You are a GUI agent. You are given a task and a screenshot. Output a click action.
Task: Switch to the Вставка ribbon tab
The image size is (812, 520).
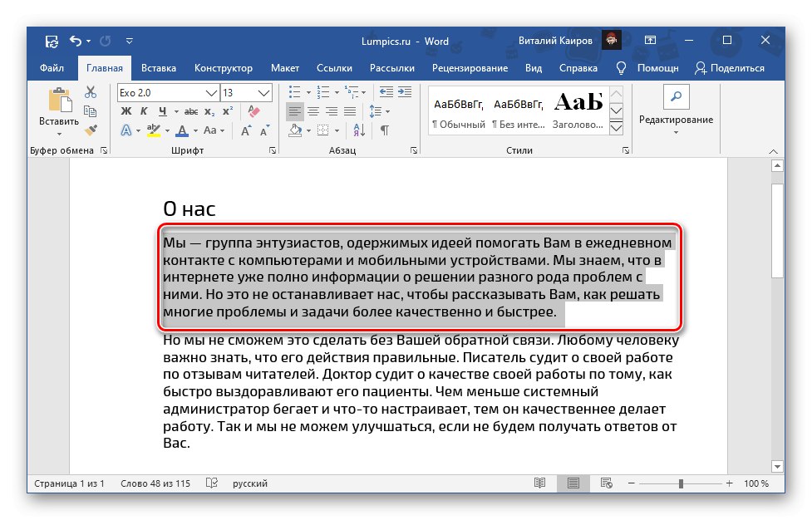[158, 68]
